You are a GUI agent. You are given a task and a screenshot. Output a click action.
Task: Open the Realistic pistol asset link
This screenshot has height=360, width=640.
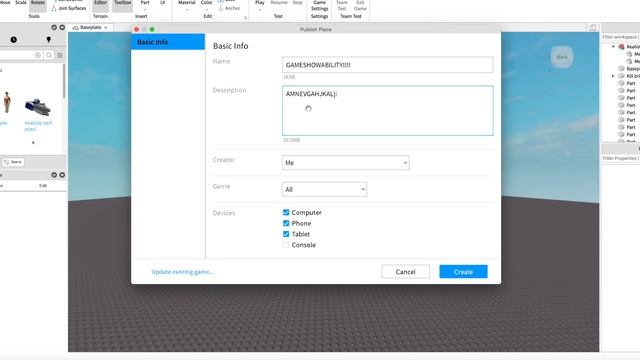click(38, 126)
